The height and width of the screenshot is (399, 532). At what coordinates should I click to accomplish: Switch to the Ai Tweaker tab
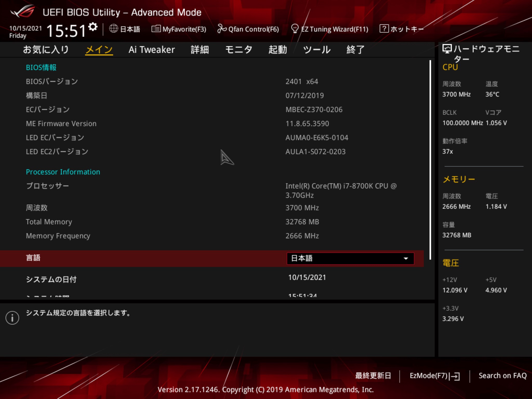tap(151, 50)
